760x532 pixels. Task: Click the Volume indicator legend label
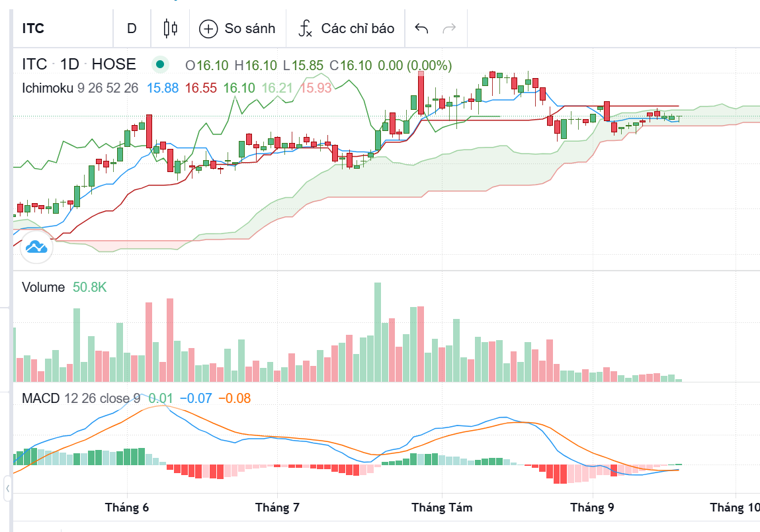point(43,287)
